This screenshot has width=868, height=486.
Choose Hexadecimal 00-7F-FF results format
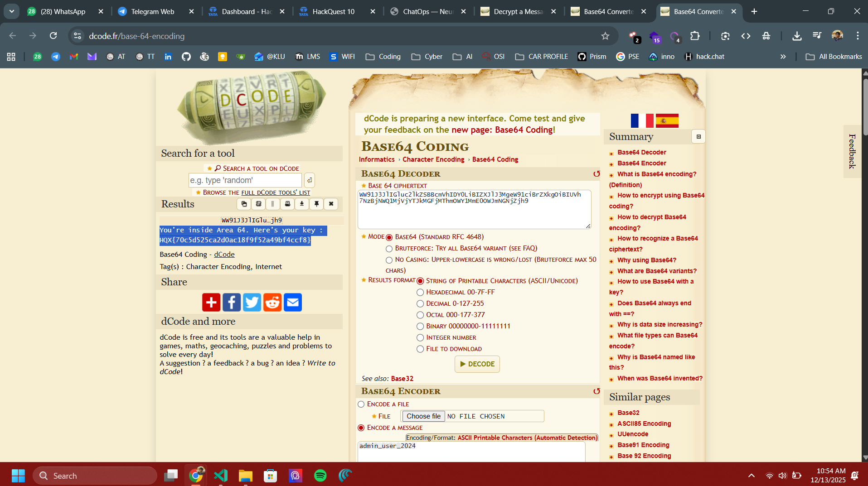[x=420, y=293]
